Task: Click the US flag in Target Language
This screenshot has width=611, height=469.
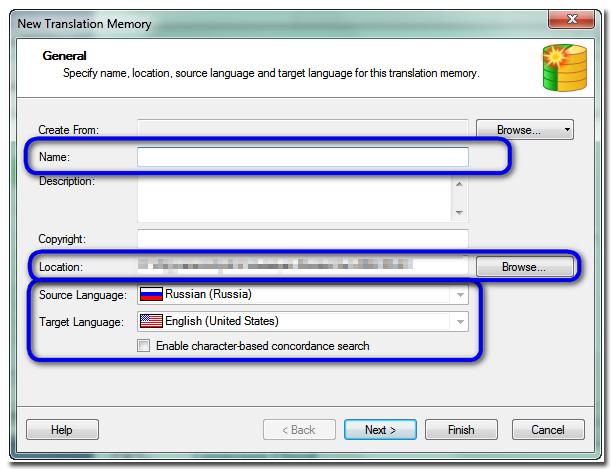Action: (151, 322)
